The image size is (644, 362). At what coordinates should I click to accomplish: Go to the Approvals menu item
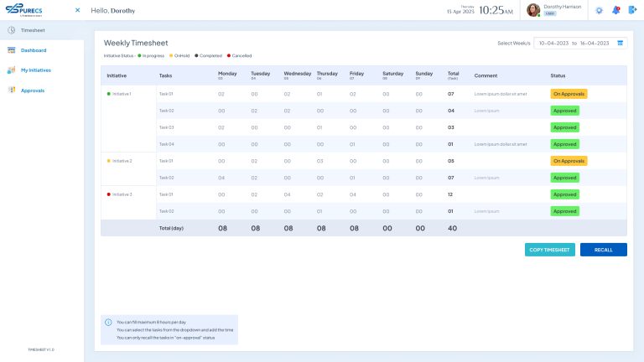click(33, 90)
